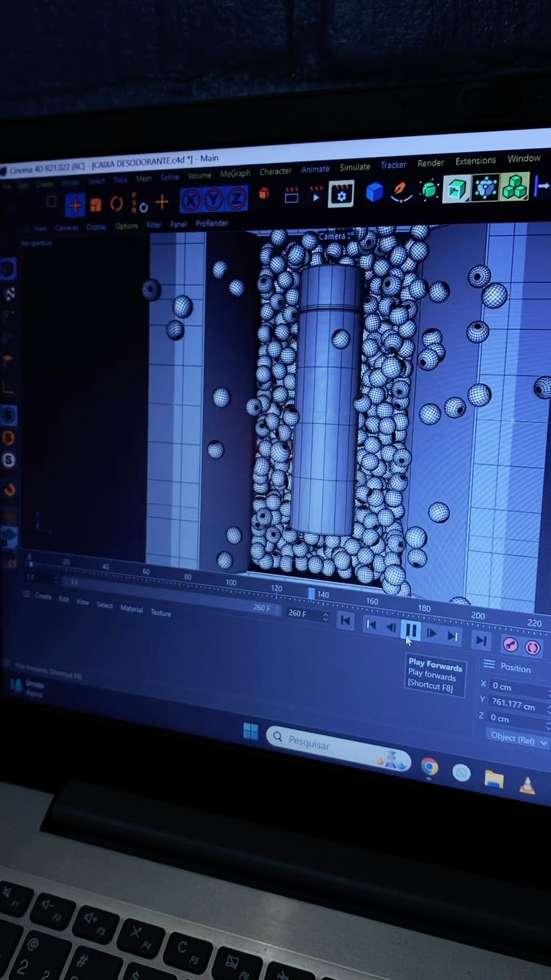Screen dimensions: 551x980
Task: Open the Simulate menu
Action: (355, 167)
